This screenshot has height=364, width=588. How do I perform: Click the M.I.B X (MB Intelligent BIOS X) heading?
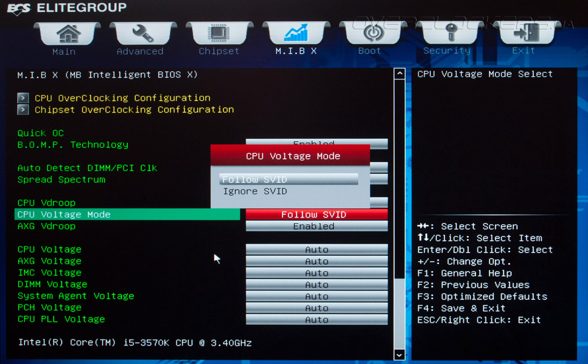tap(108, 74)
